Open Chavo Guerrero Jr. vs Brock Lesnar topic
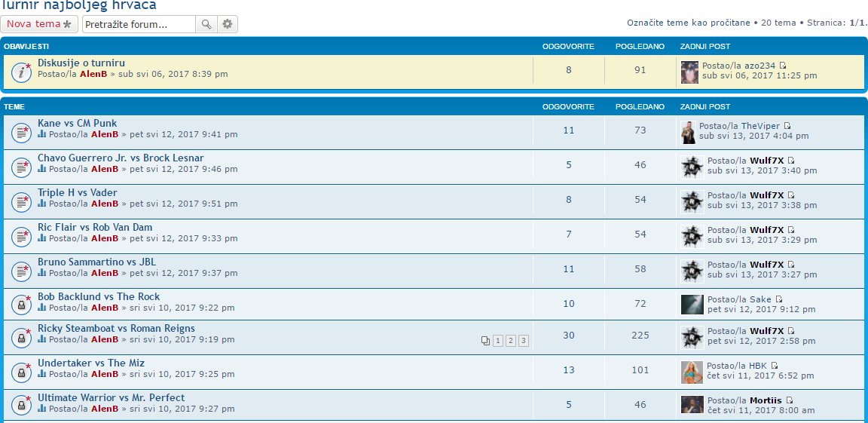 pos(121,158)
